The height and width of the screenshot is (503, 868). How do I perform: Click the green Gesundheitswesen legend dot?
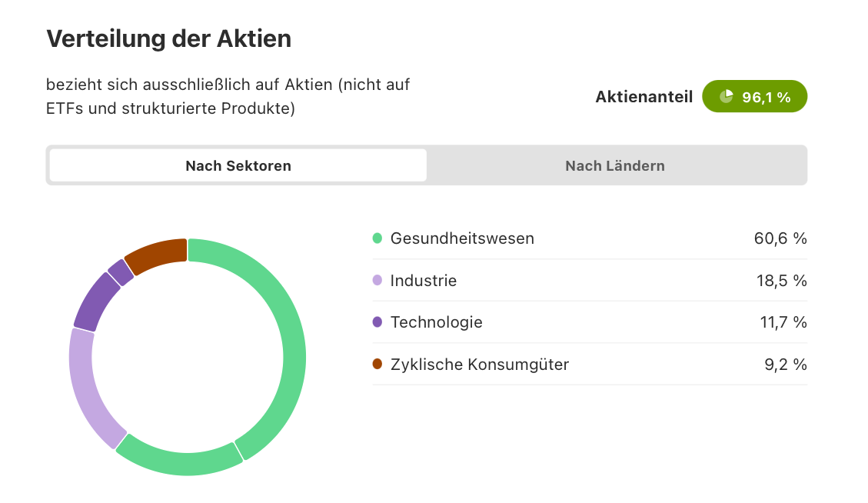[x=377, y=238]
